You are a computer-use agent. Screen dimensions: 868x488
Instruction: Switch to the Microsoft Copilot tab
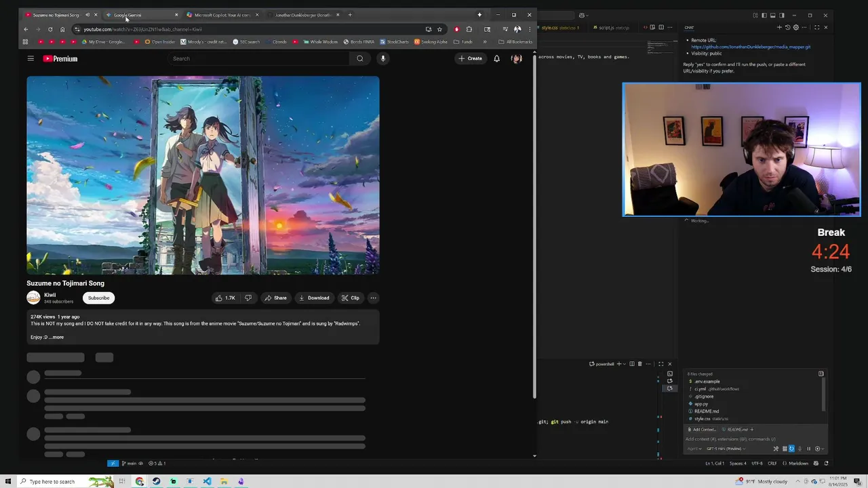click(222, 15)
